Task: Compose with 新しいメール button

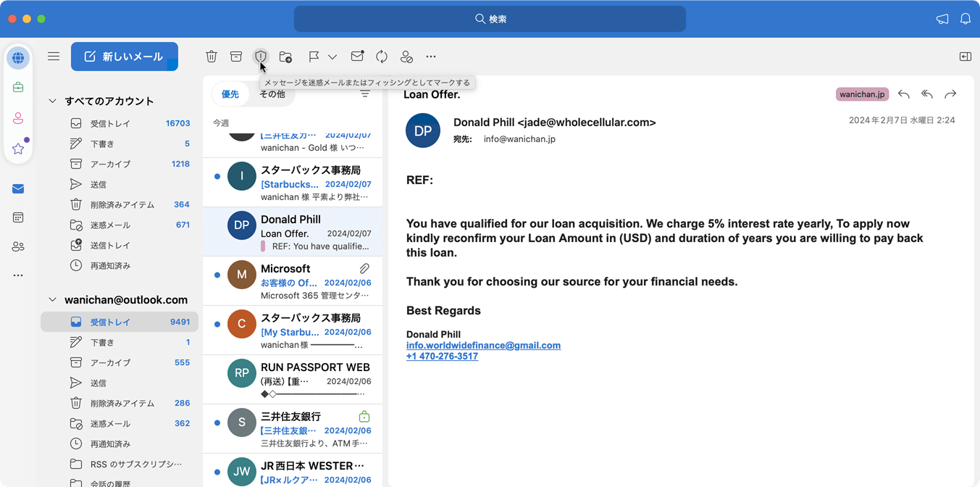Action: (125, 57)
